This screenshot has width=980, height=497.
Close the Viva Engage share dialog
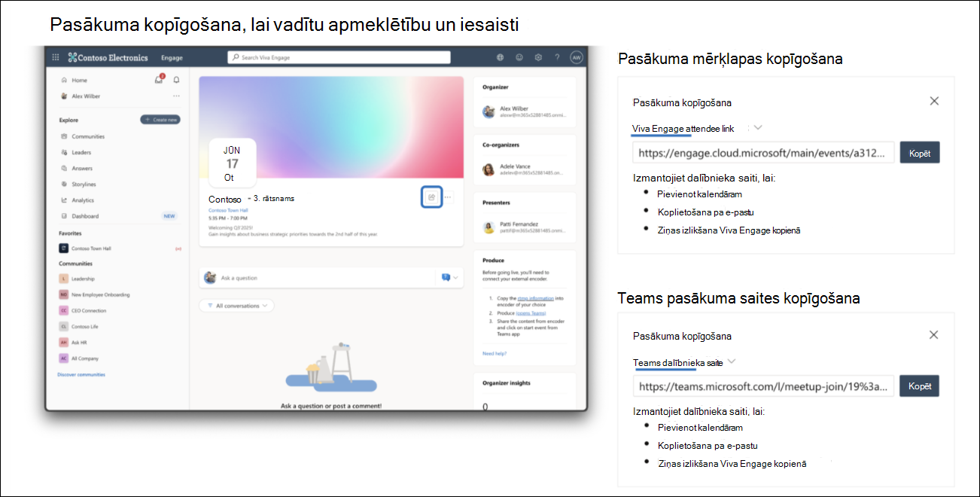pyautogui.click(x=934, y=101)
